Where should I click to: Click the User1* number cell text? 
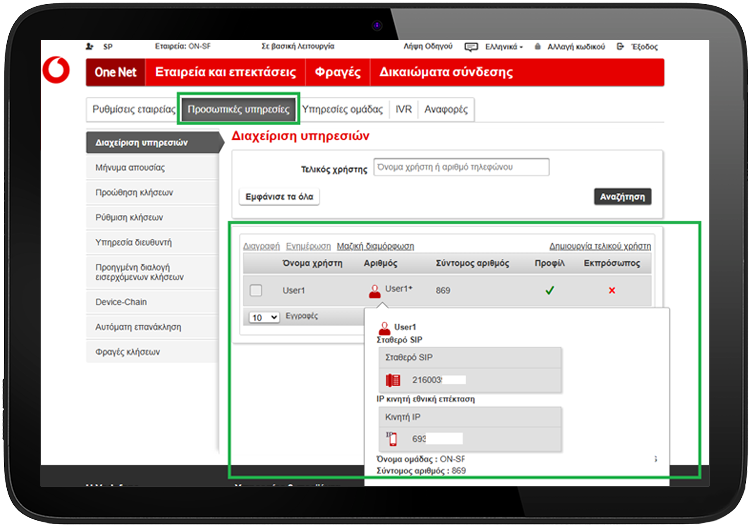(398, 289)
